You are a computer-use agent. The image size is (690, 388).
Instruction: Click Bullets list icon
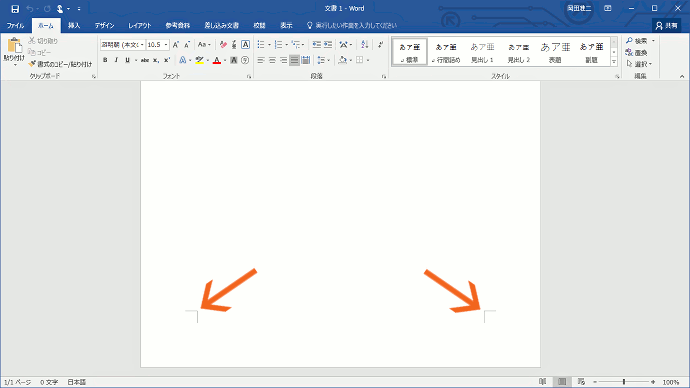[261, 45]
